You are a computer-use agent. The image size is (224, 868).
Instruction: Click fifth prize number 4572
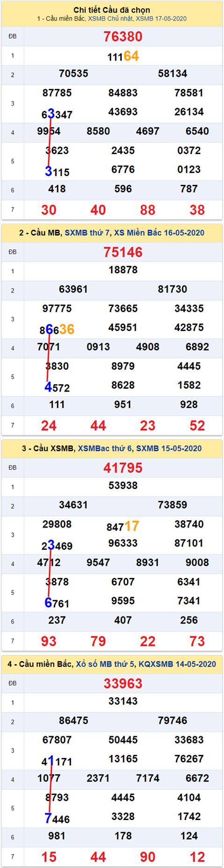tap(57, 387)
